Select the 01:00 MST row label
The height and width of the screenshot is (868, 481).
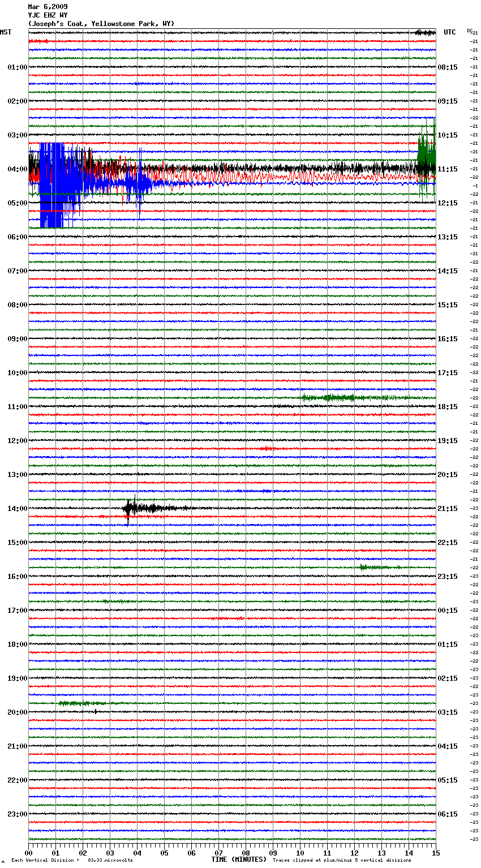point(18,67)
